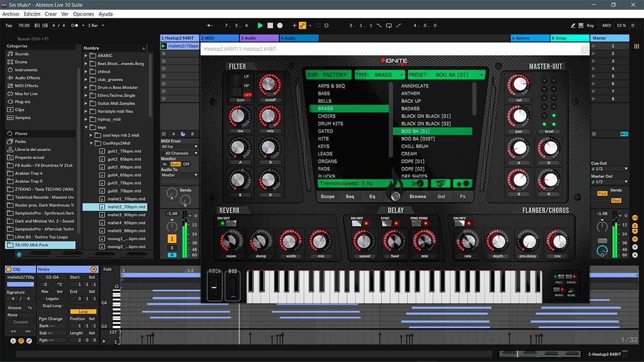Click the Follow arrow icon in transport
Image resolution: width=644 pixels, height=362 pixels.
pos(210,25)
